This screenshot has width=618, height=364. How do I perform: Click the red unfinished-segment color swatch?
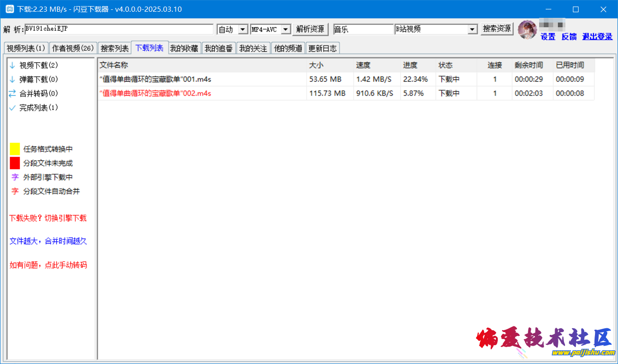click(x=15, y=163)
